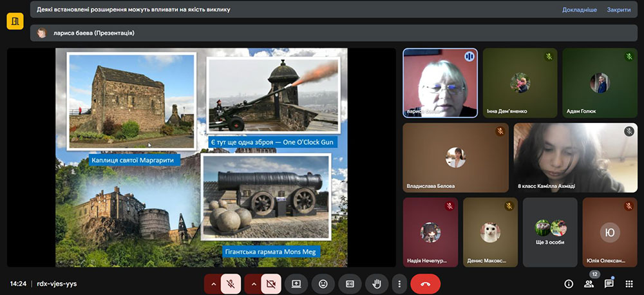The width and height of the screenshot is (644, 295).
Task: Toggle closed captions on
Action: 350,283
